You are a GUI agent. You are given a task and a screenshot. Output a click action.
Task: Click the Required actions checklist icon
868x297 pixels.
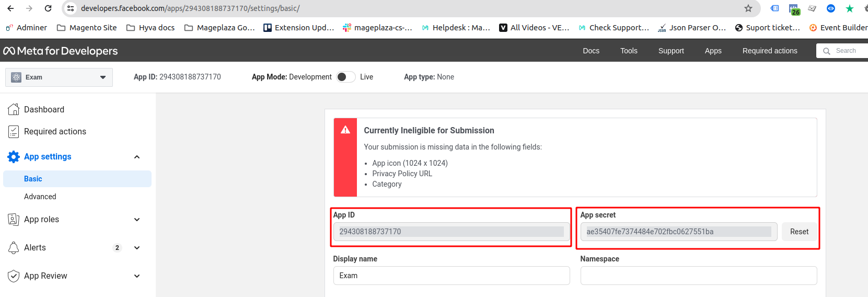click(14, 132)
